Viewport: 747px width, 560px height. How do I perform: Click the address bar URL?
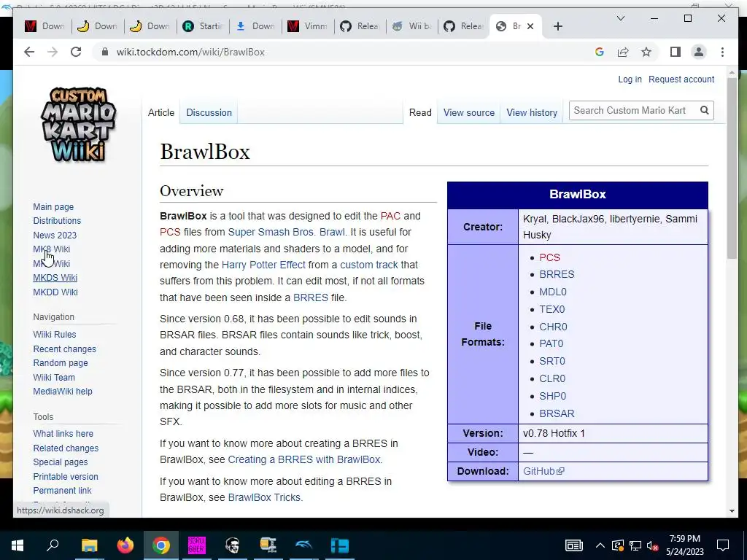[x=190, y=52]
